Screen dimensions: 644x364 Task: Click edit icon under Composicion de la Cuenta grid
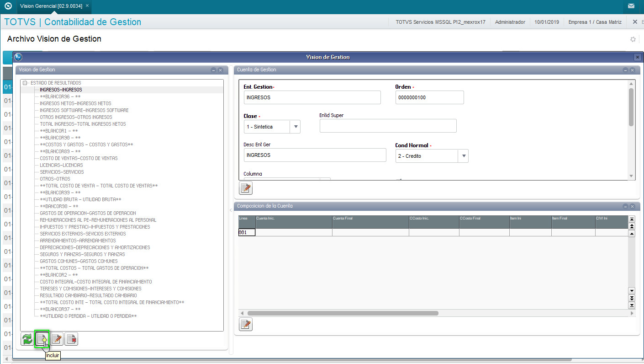click(246, 324)
